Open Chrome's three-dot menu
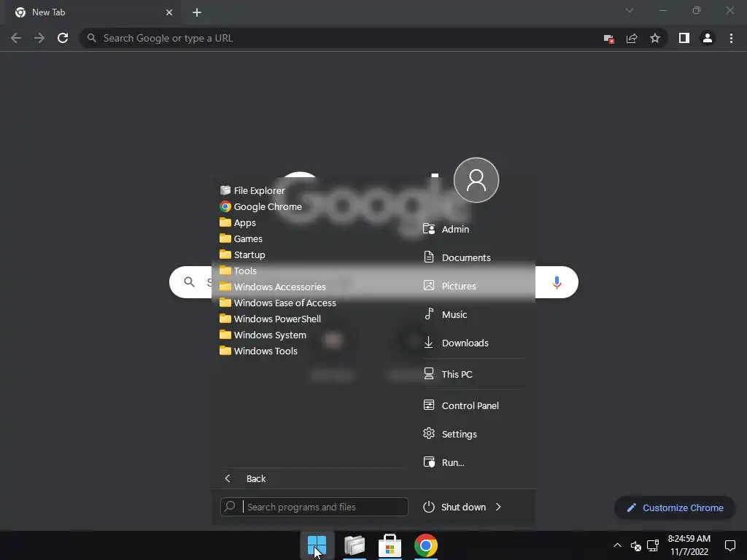The width and height of the screenshot is (747, 560). (731, 38)
